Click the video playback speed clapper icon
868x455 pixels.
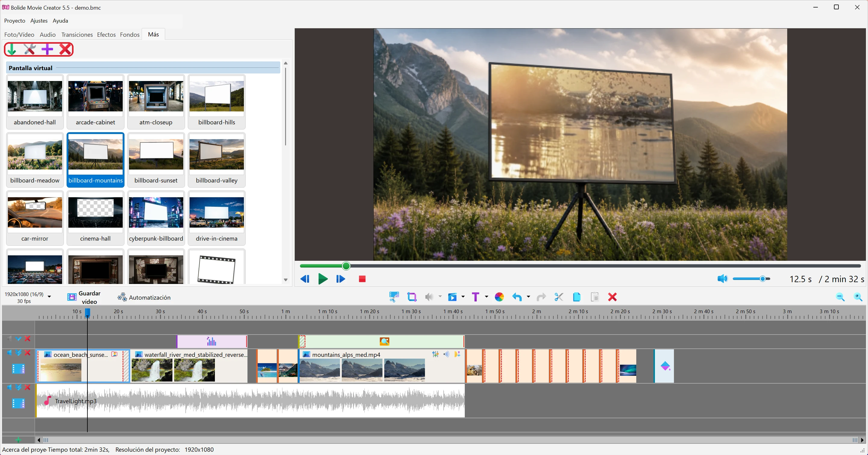tap(452, 297)
